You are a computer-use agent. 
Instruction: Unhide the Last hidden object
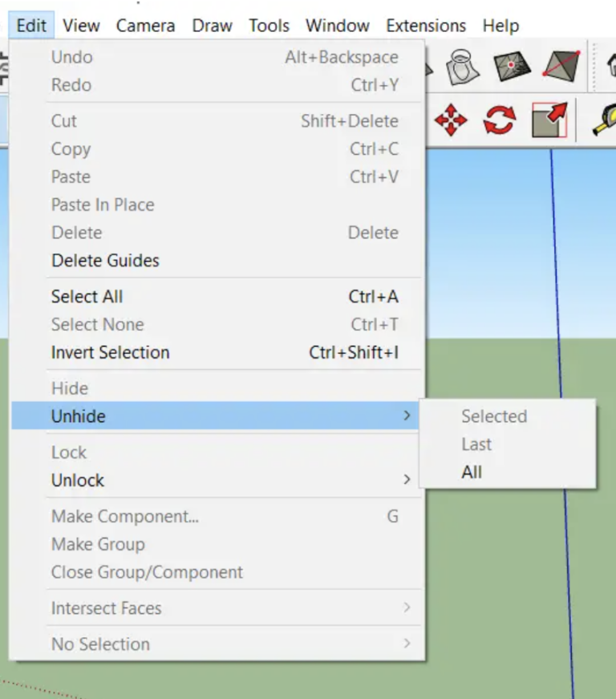tap(476, 444)
